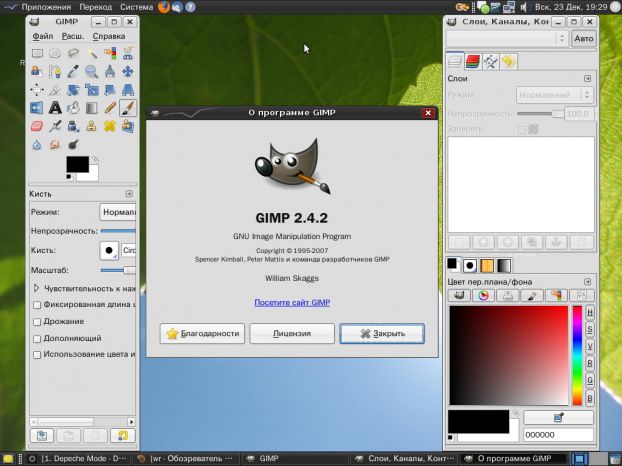Follow the Посетите сайт GIMP link
Viewport: 622px width, 466px height.
pos(292,302)
